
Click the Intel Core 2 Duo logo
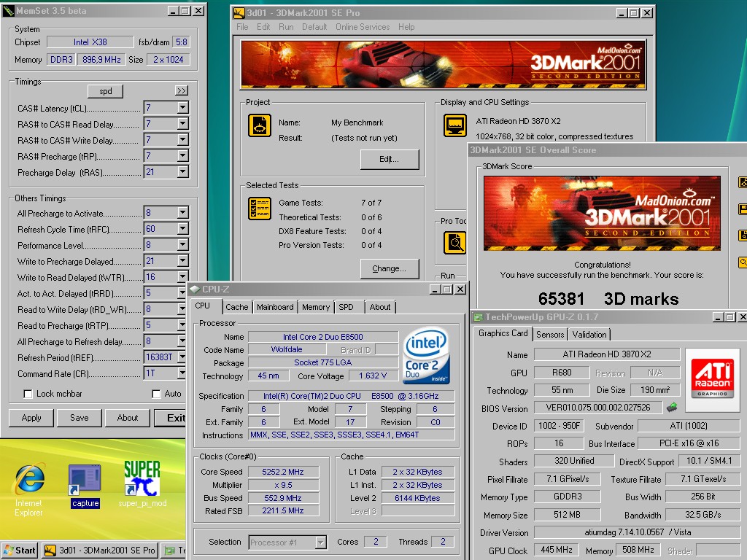pyautogui.click(x=426, y=355)
